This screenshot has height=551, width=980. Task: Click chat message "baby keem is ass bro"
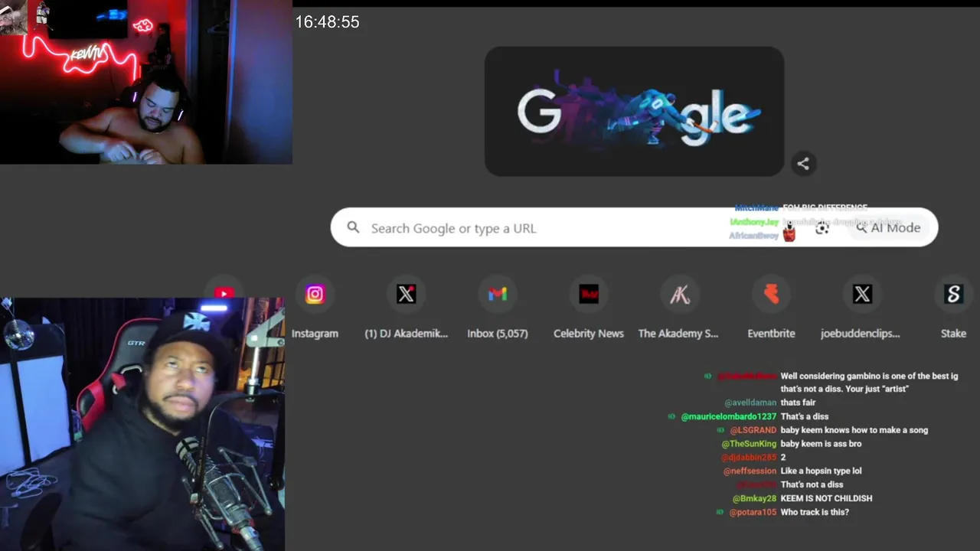click(821, 444)
